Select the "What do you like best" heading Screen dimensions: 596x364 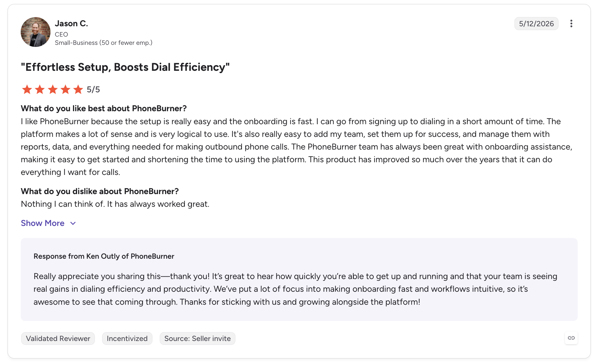(x=104, y=109)
